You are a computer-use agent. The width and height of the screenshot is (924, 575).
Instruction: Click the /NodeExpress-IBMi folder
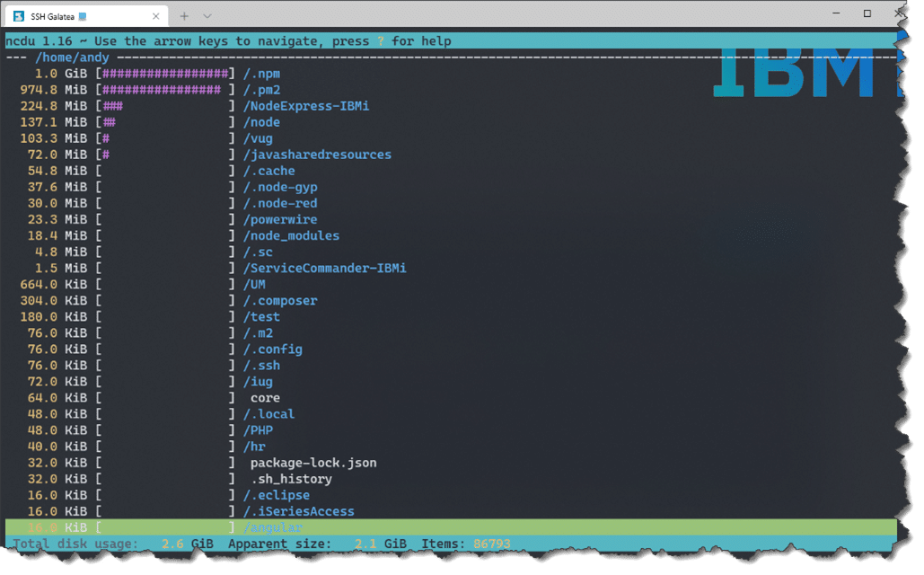point(305,106)
